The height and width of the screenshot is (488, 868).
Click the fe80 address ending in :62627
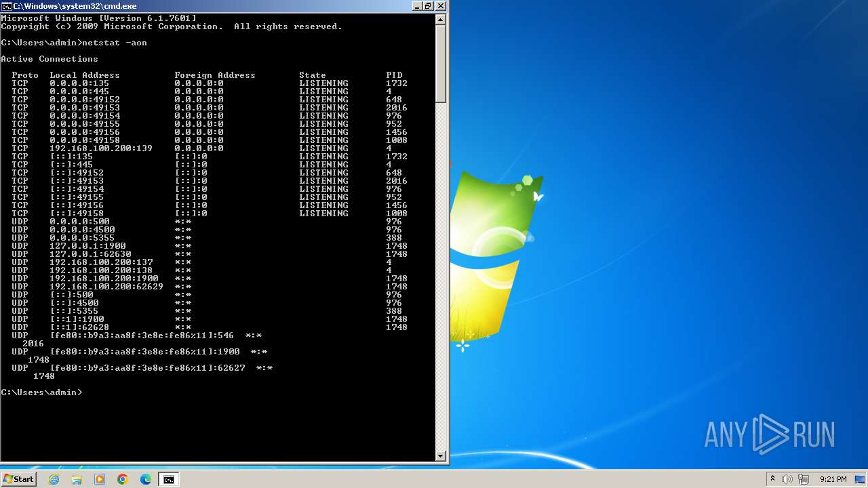coord(147,368)
